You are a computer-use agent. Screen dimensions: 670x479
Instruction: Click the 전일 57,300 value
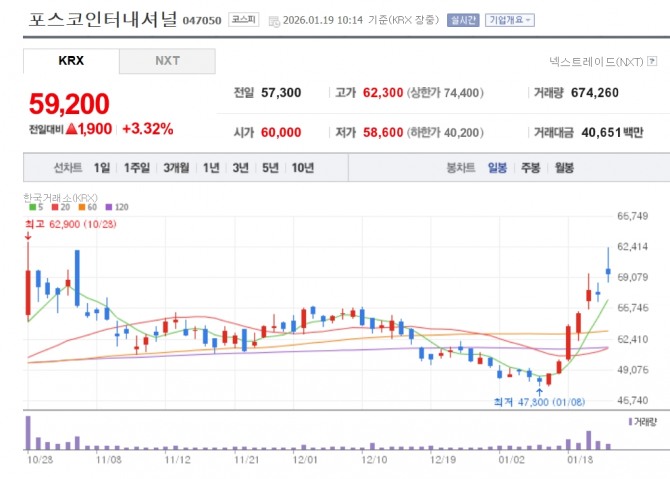coord(281,93)
